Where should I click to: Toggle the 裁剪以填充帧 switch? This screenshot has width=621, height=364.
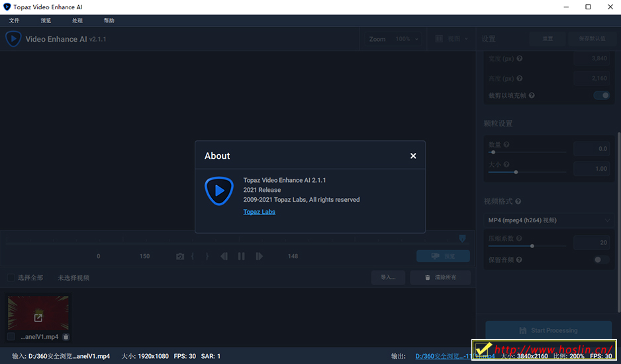point(602,95)
